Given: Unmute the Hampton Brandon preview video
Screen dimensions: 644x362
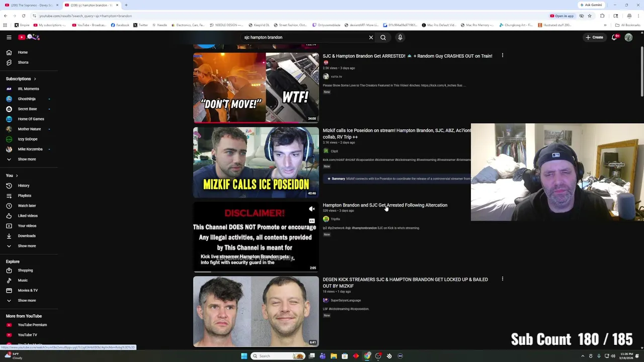Looking at the screenshot, I should [x=312, y=209].
